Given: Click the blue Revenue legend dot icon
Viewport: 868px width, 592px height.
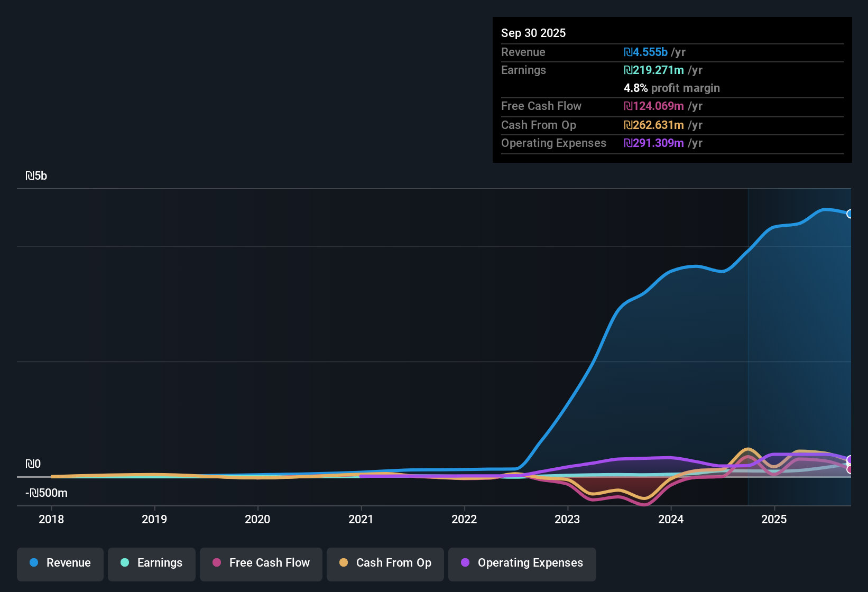Looking at the screenshot, I should pos(34,563).
